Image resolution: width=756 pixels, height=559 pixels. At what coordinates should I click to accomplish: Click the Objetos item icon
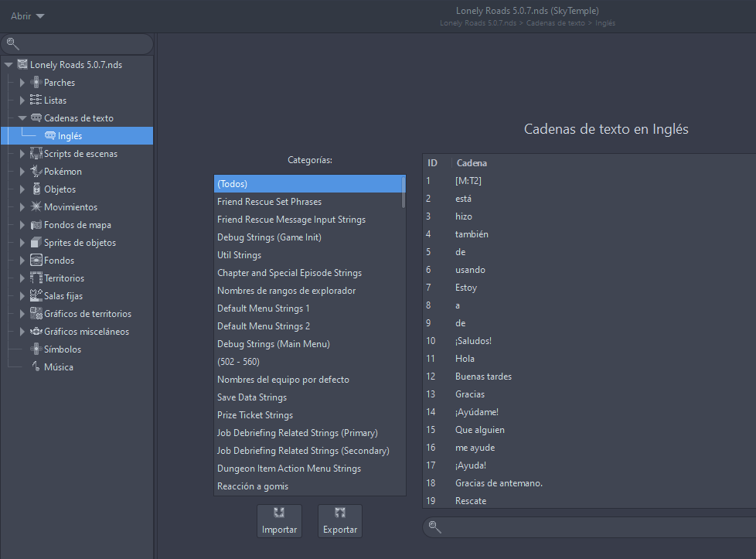[36, 189]
